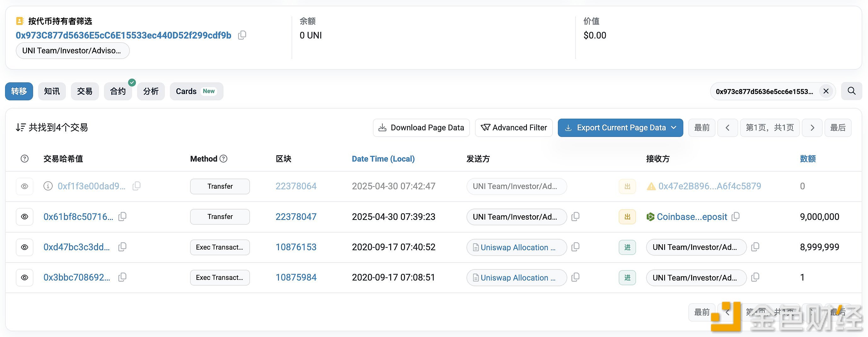
Task: Open block 22378047 link
Action: tap(296, 216)
